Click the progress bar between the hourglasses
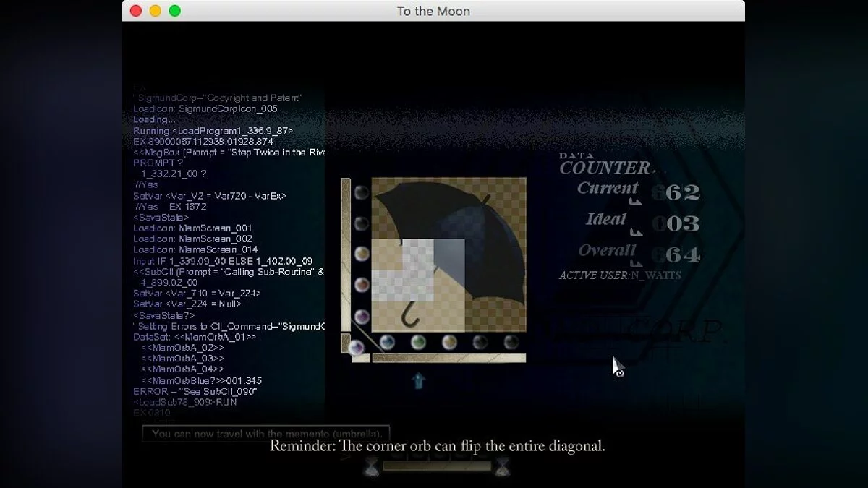868x488 pixels. click(x=437, y=466)
